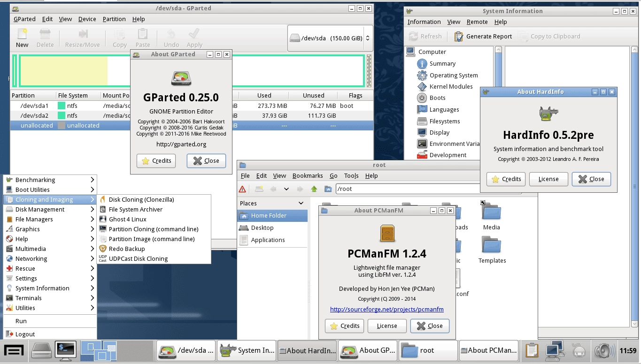641x364 pixels.
Task: Open the terminal launcher on the taskbar
Action: click(66, 350)
